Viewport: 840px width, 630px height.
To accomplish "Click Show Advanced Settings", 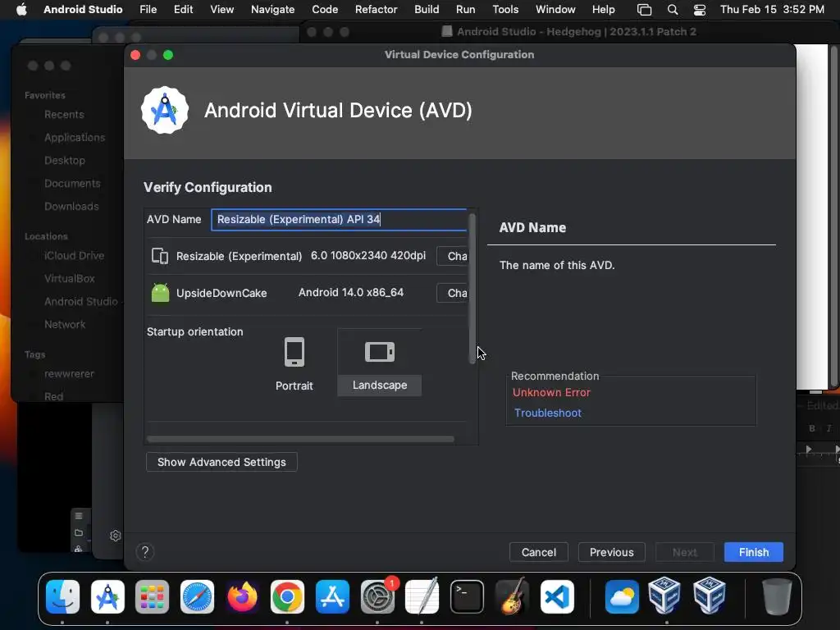I will click(x=221, y=462).
